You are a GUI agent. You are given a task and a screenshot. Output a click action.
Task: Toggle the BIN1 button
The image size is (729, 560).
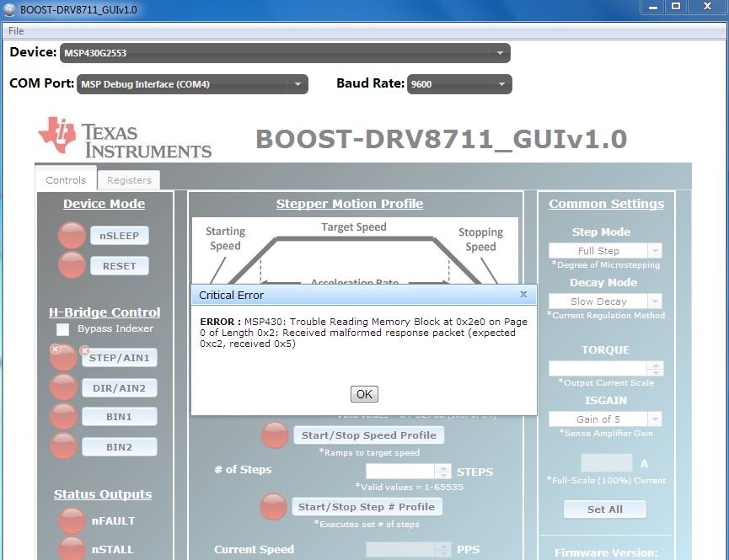click(120, 417)
